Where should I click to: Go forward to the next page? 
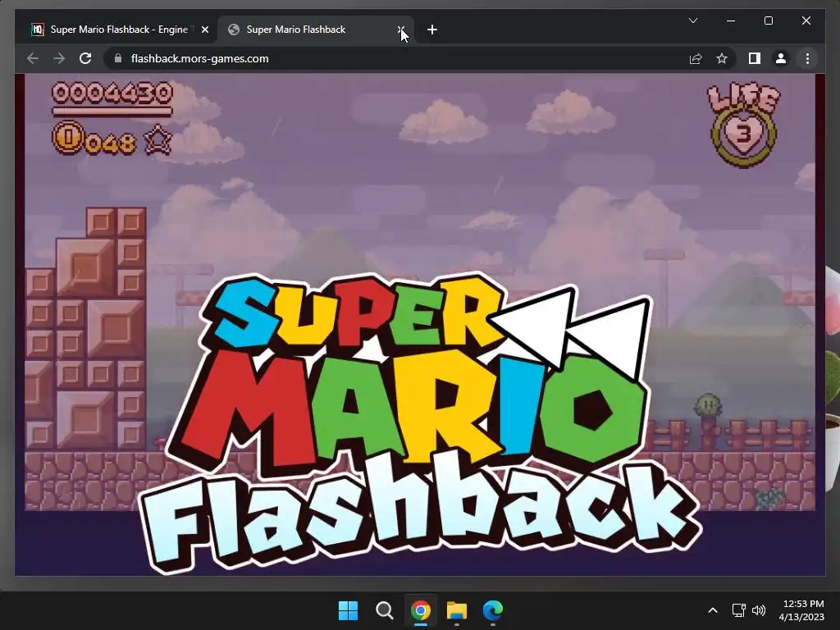pyautogui.click(x=59, y=58)
